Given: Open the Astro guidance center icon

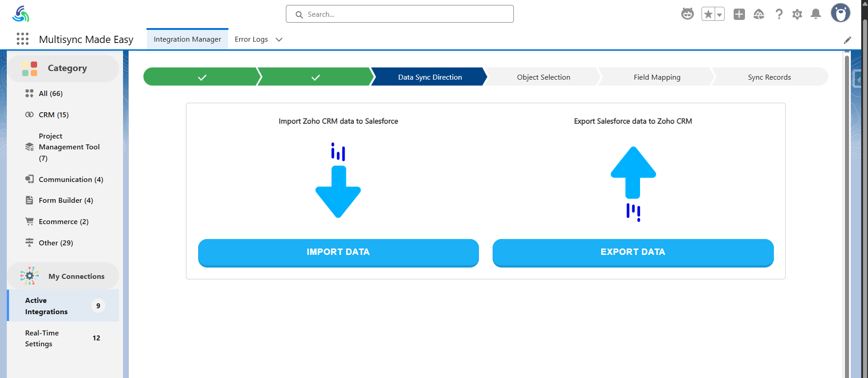Looking at the screenshot, I should pyautogui.click(x=688, y=14).
